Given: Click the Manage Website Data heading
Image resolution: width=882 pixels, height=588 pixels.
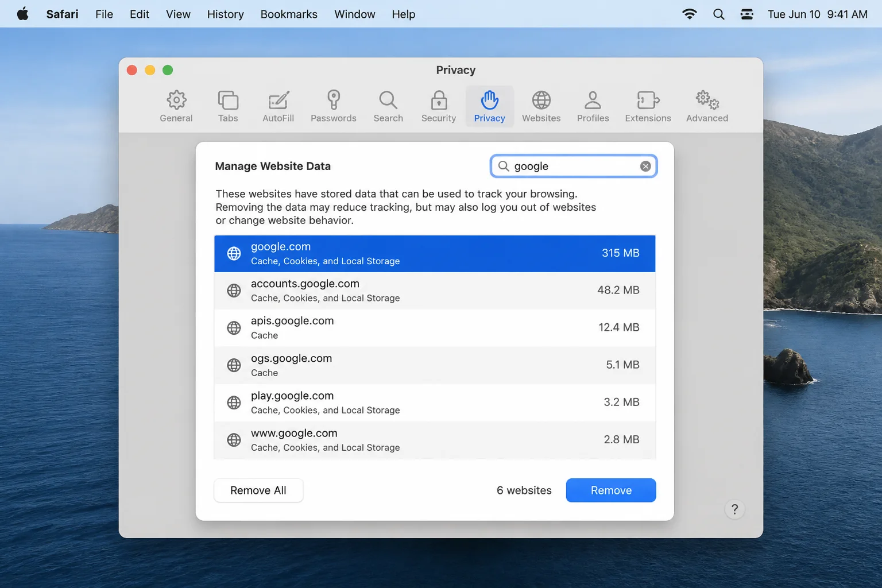Looking at the screenshot, I should (x=273, y=166).
